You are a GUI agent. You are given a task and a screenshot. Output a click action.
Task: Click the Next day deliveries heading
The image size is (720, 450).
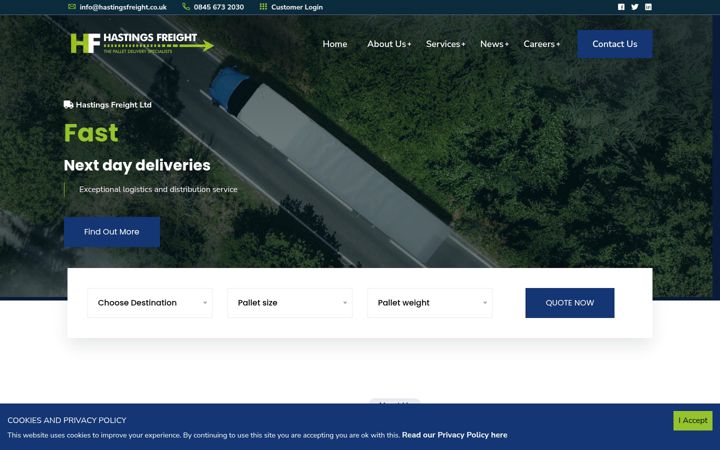137,165
